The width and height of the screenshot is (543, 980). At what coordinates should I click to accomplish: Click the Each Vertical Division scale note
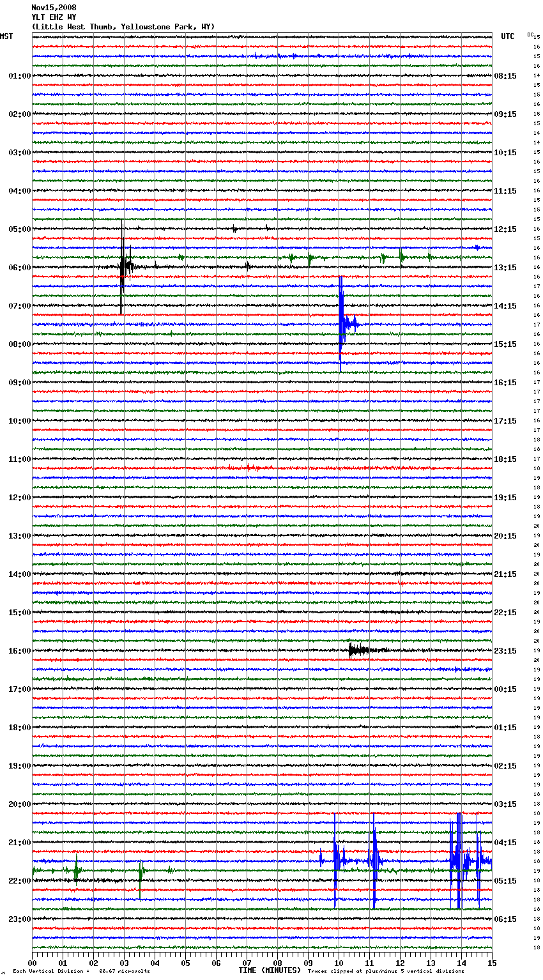click(81, 972)
